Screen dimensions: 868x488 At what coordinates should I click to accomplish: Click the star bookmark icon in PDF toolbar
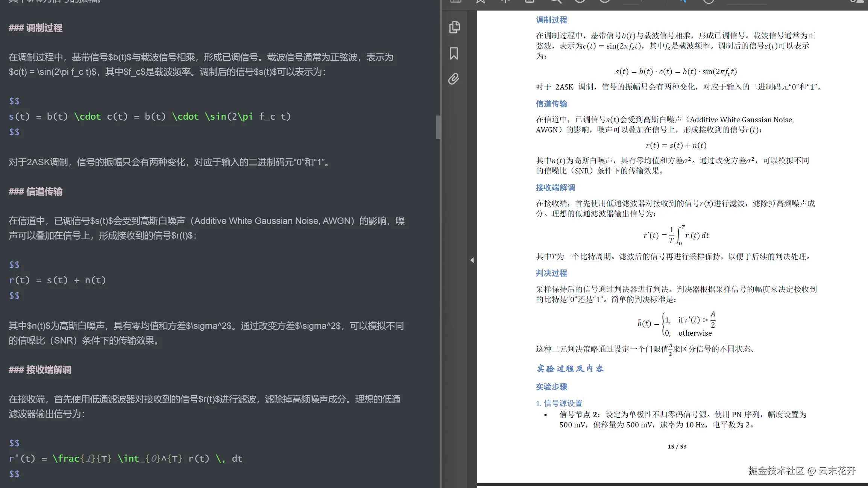(x=481, y=1)
